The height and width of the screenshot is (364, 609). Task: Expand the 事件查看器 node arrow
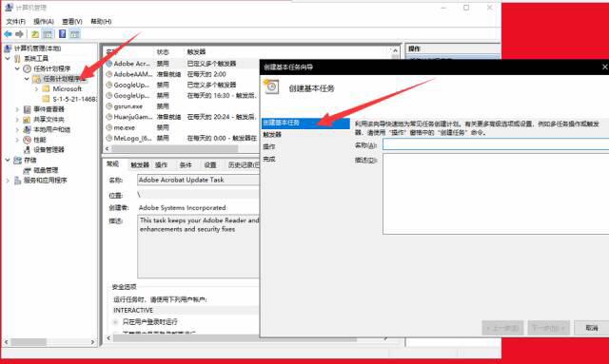[17, 109]
